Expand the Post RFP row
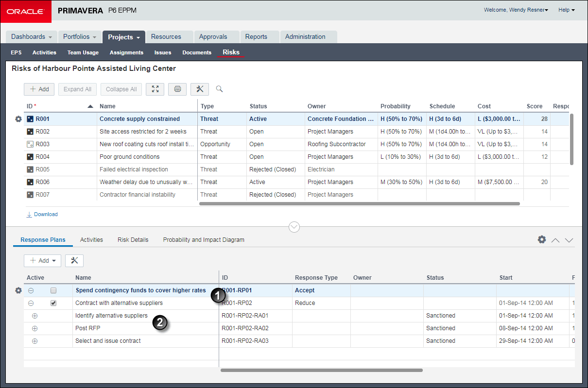 35,328
